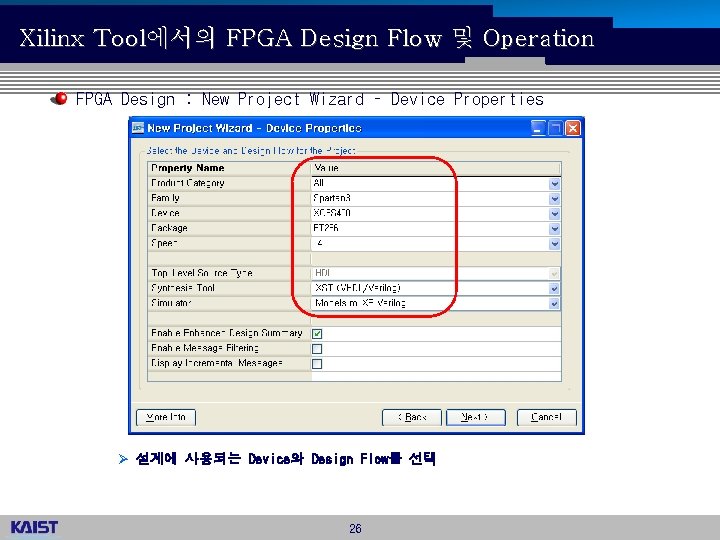The height and width of the screenshot is (540, 720).
Task: Open the Package dropdown arrow
Action: pos(554,229)
